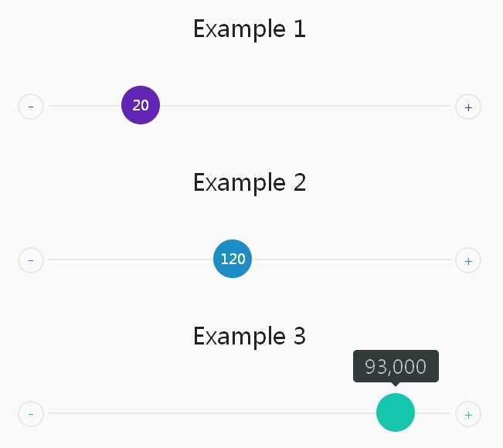Screen dimensions: 503x448
Task: Click the Example 3 heading
Action: pyautogui.click(x=250, y=337)
